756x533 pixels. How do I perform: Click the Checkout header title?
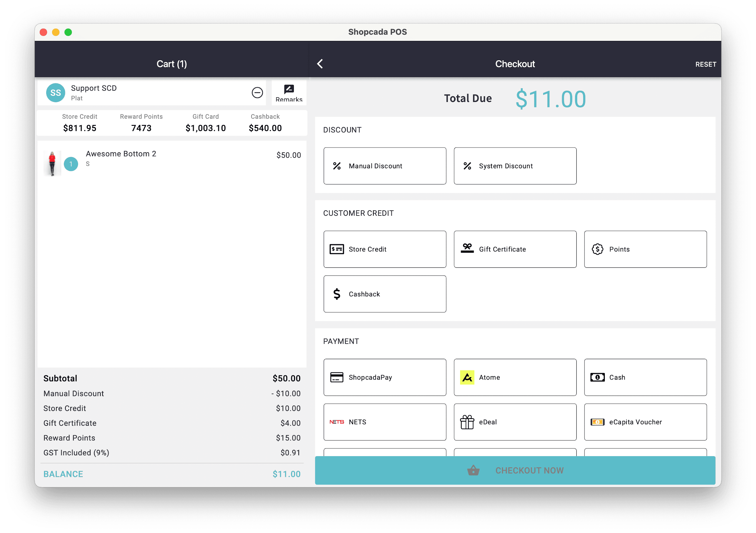pos(515,64)
